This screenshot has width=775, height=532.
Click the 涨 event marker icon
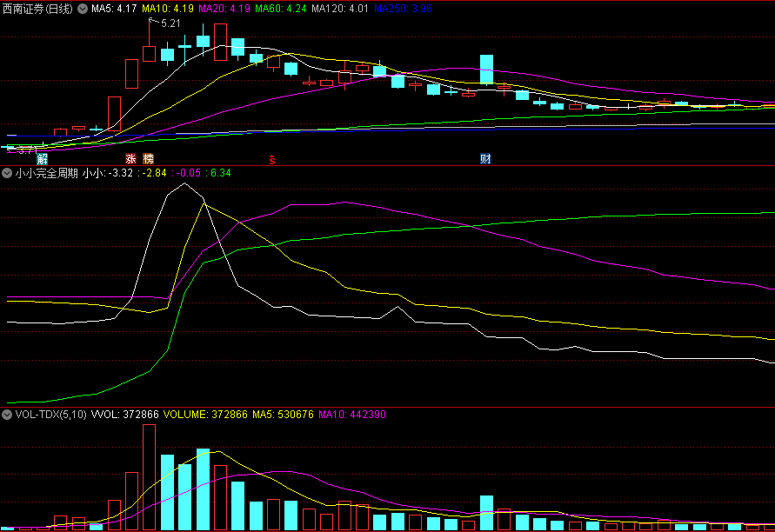130,158
